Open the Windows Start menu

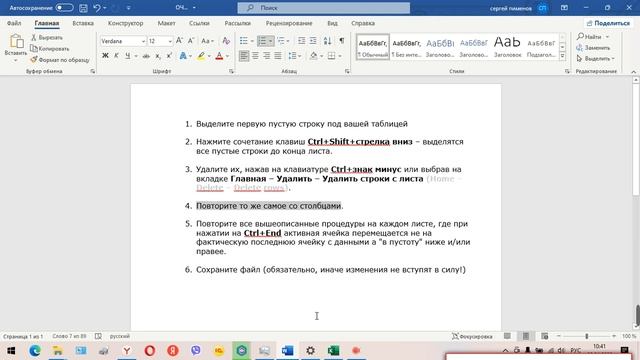coord(11,351)
